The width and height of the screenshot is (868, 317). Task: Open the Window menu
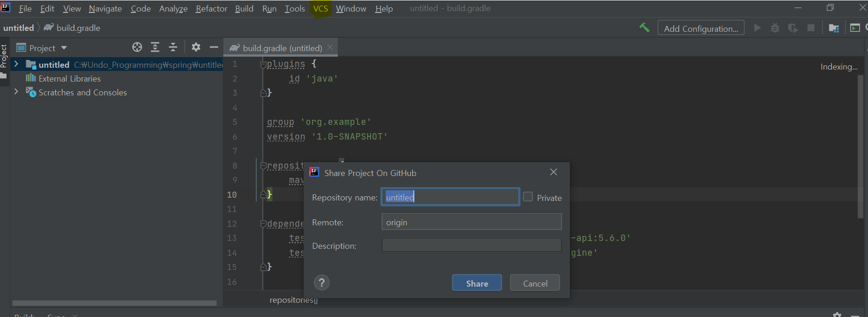click(351, 9)
